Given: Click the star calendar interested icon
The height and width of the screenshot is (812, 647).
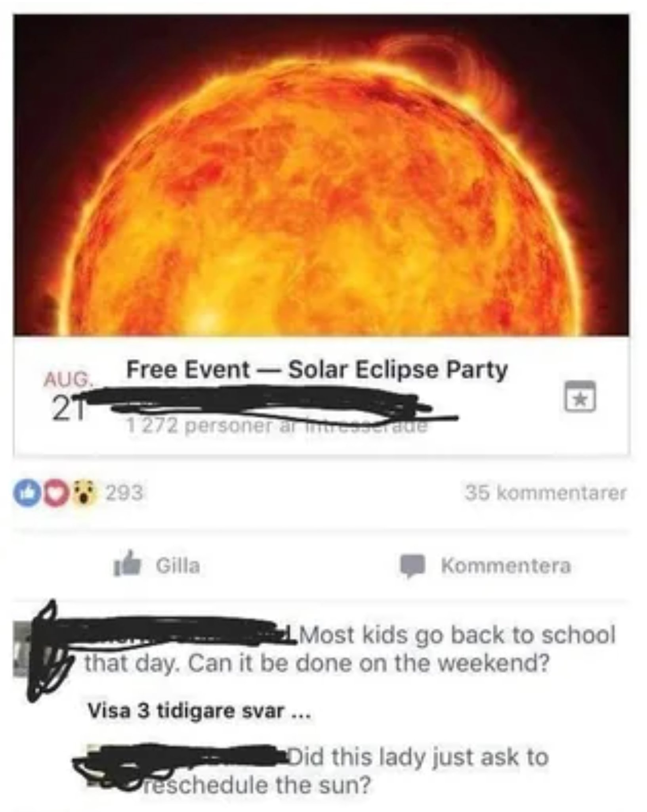Looking at the screenshot, I should tap(580, 396).
